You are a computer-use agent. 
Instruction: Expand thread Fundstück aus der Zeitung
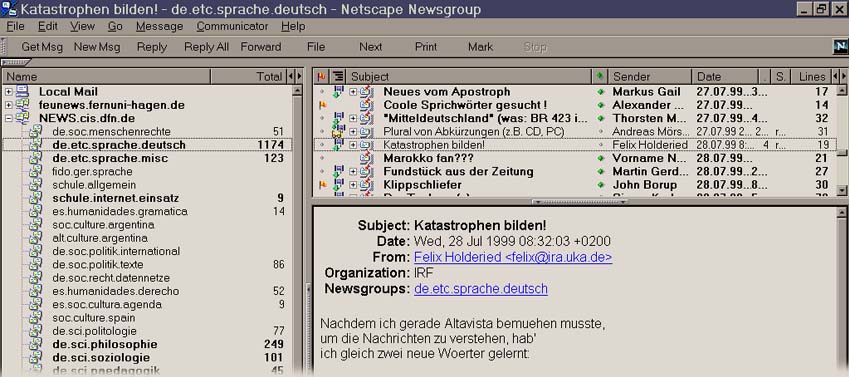tap(353, 172)
